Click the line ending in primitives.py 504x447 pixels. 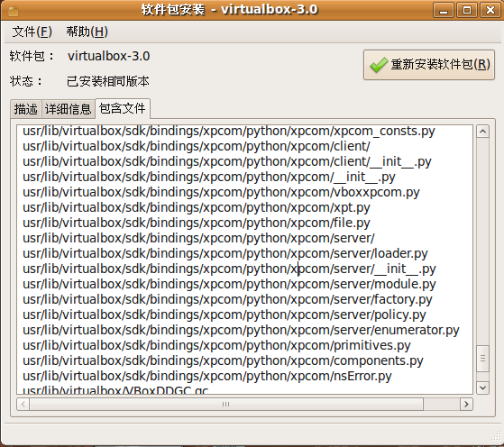(216, 345)
